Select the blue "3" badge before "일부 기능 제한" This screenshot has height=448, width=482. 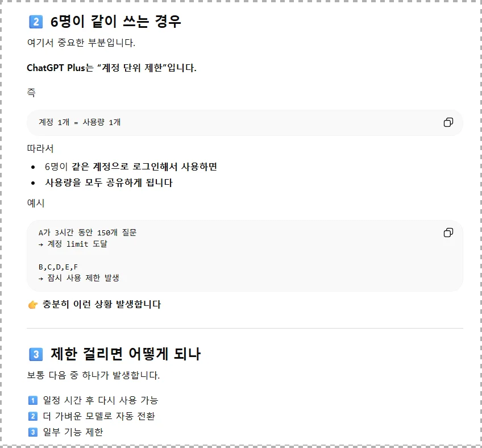click(x=33, y=432)
